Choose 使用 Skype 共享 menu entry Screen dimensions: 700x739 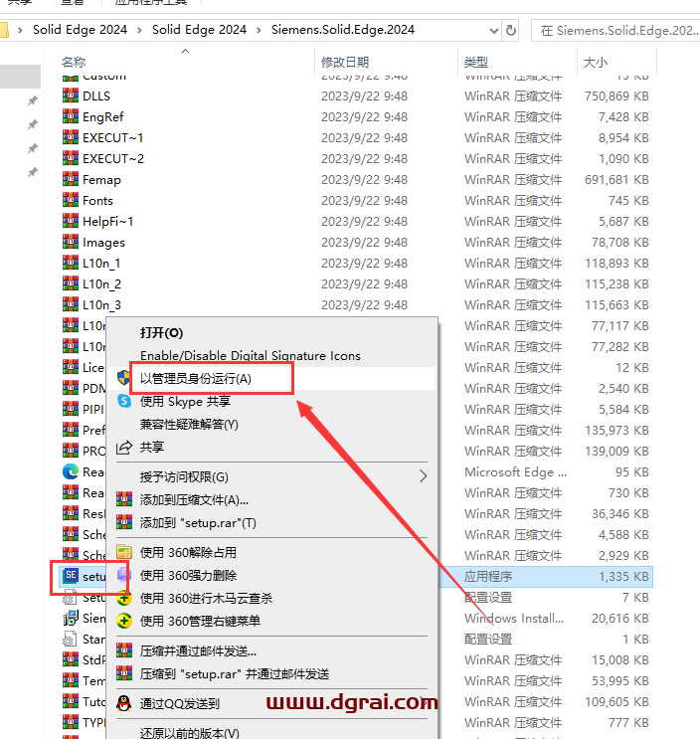(185, 402)
